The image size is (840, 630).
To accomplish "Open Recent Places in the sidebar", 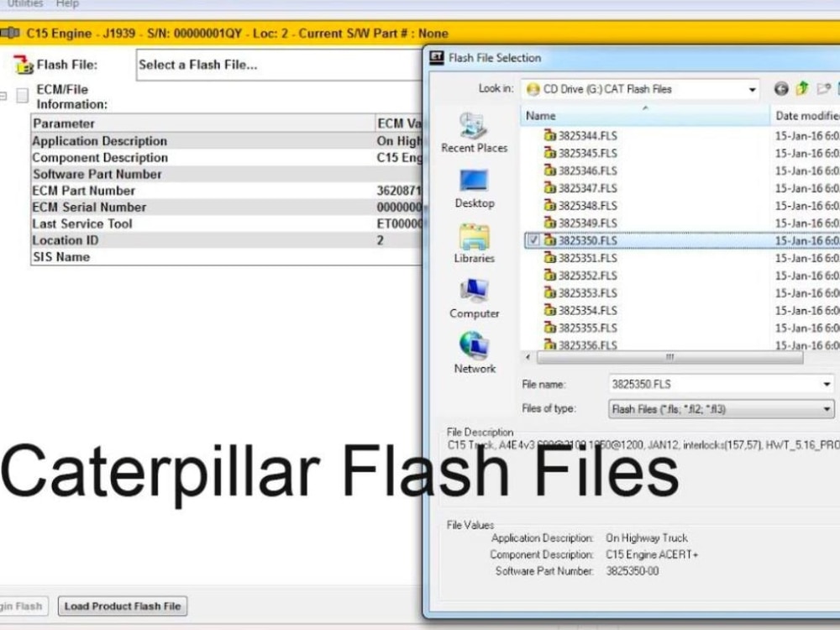I will pos(474,133).
